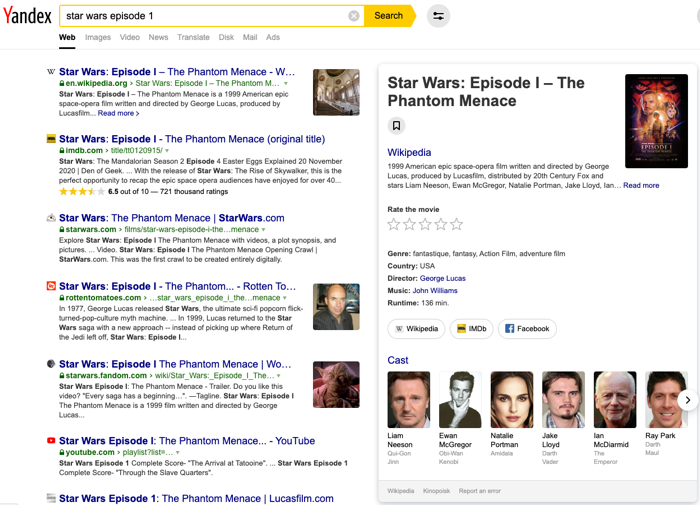Open bald man thumbnail beside Rotten Tomatoes result
The width and height of the screenshot is (700, 505).
[336, 307]
